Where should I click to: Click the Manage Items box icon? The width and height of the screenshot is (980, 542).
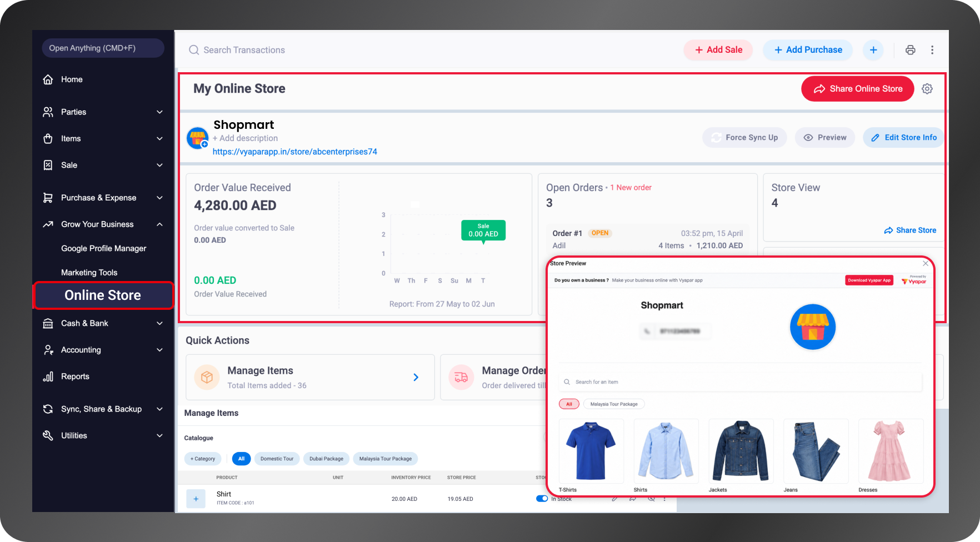click(207, 378)
